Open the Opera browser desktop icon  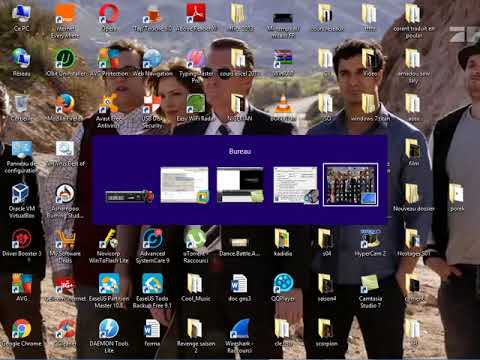[109, 14]
